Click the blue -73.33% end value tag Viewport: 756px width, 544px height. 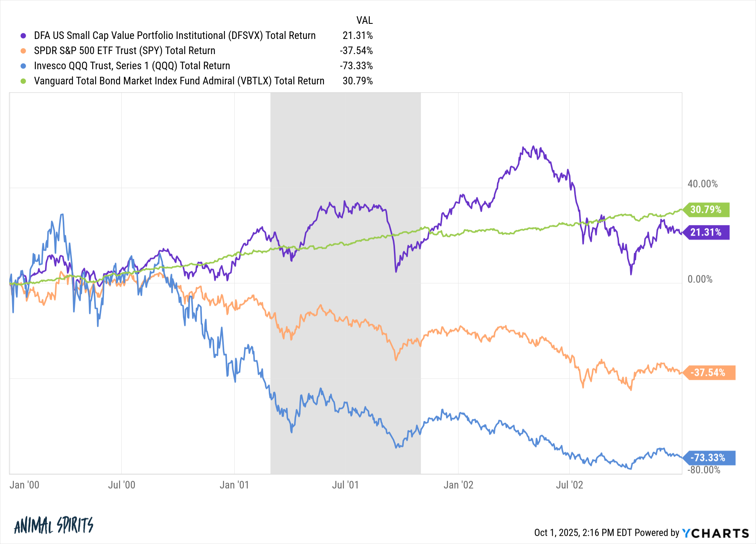[x=708, y=458]
